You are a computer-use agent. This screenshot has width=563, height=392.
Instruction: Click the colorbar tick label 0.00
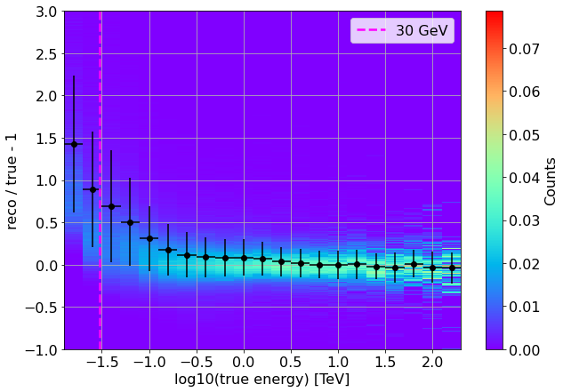click(524, 349)
